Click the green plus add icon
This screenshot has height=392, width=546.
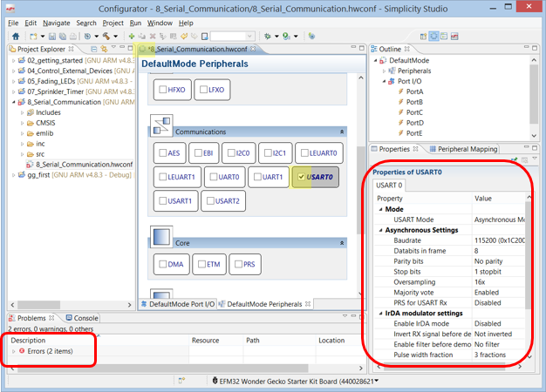(132, 37)
